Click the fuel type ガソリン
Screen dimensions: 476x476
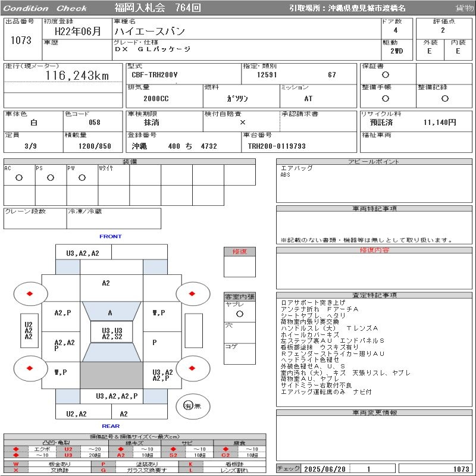pyautogui.click(x=237, y=98)
